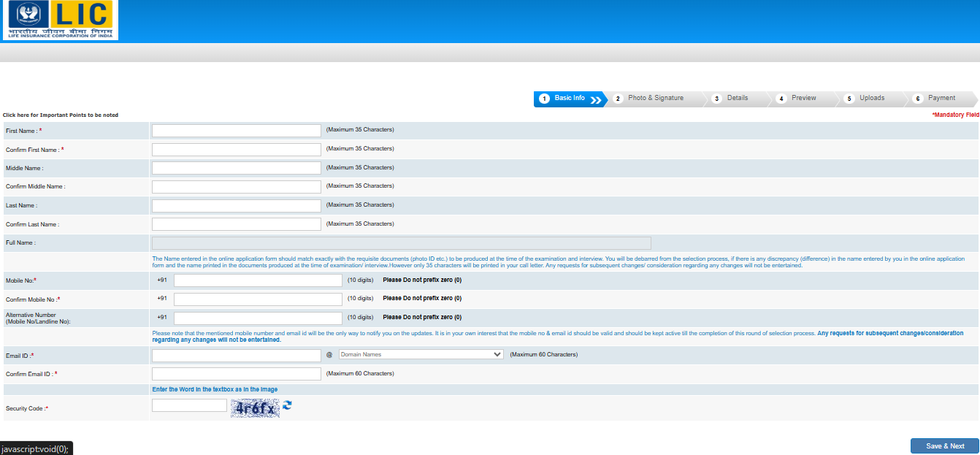Focus the Alternative Number field
Screen dimensions: 980x455
(258, 318)
